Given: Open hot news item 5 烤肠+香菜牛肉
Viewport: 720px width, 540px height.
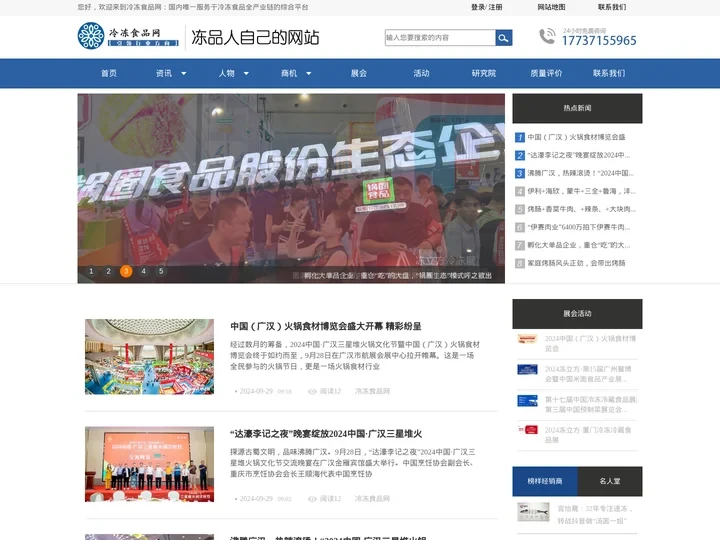Looking at the screenshot, I should [x=581, y=209].
